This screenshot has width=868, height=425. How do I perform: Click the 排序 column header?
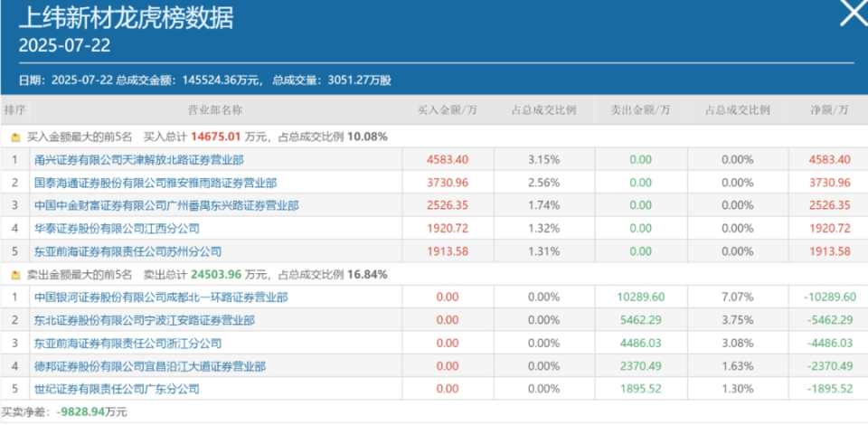tap(14, 109)
